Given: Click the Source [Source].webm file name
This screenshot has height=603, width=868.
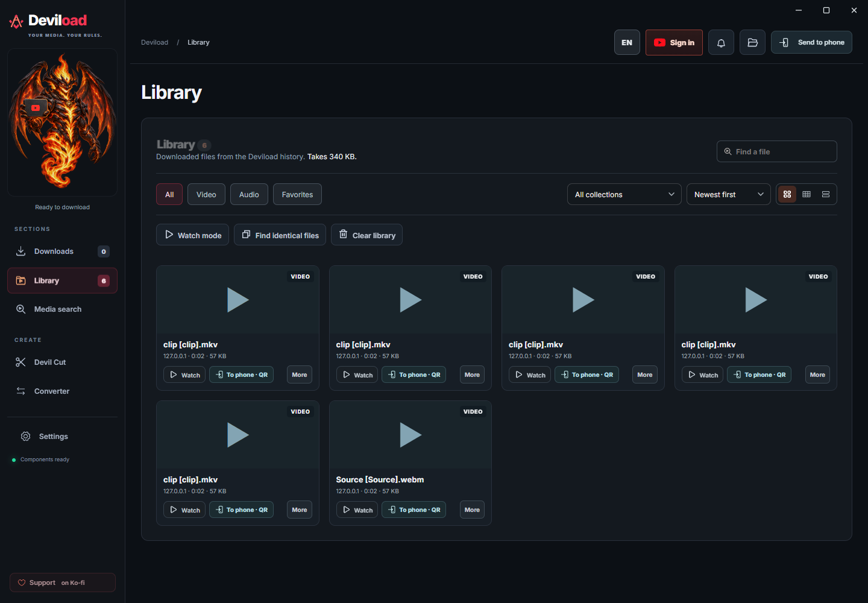Looking at the screenshot, I should (380, 479).
